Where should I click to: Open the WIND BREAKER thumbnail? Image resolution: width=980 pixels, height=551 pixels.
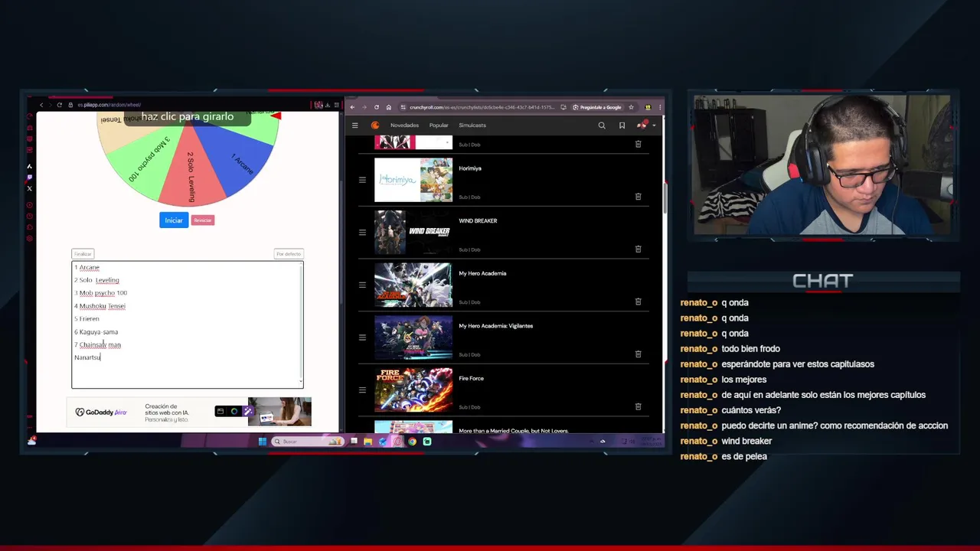coord(413,233)
